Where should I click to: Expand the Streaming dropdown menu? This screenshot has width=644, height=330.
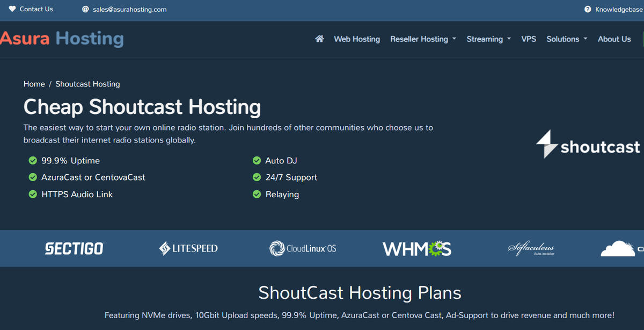click(x=489, y=39)
